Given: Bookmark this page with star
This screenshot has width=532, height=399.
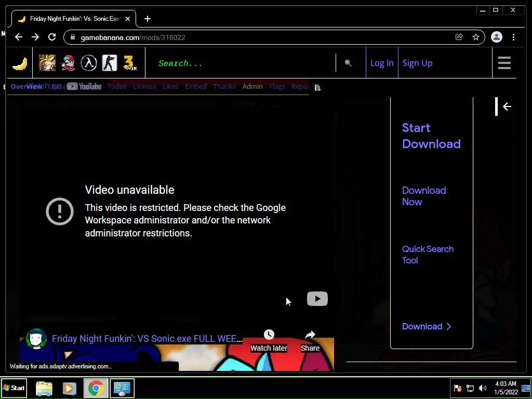Looking at the screenshot, I should [x=476, y=37].
